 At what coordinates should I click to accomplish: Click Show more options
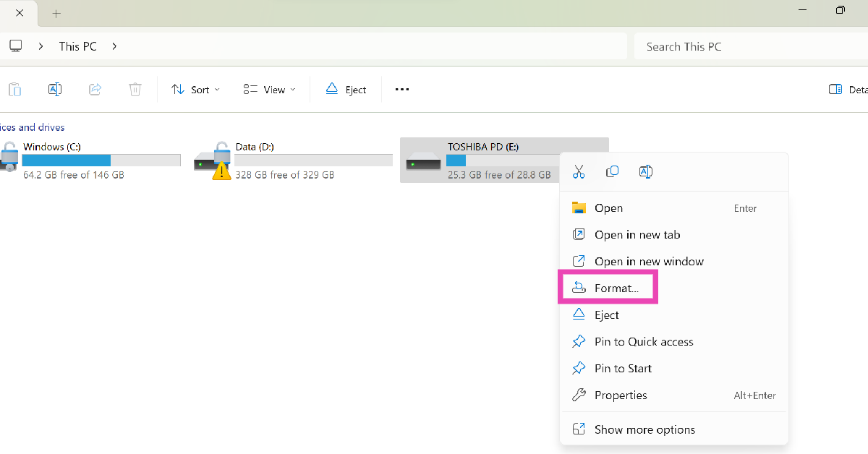point(644,429)
